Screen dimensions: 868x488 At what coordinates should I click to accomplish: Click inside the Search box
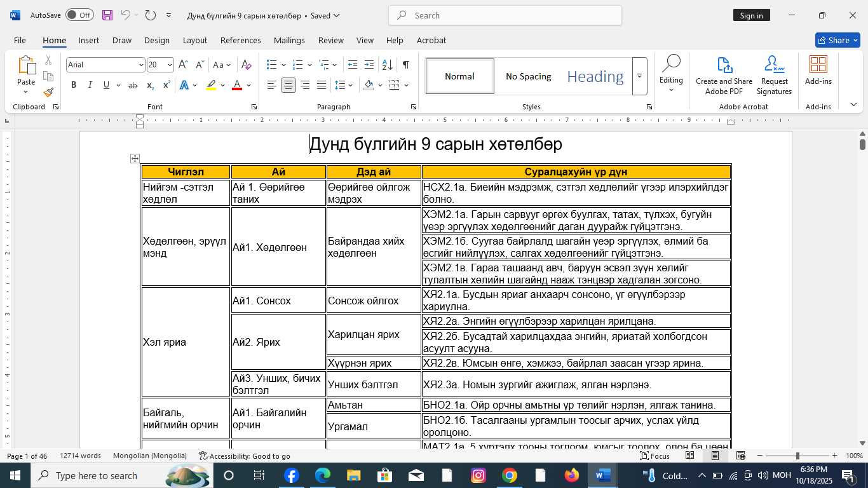[x=505, y=15]
